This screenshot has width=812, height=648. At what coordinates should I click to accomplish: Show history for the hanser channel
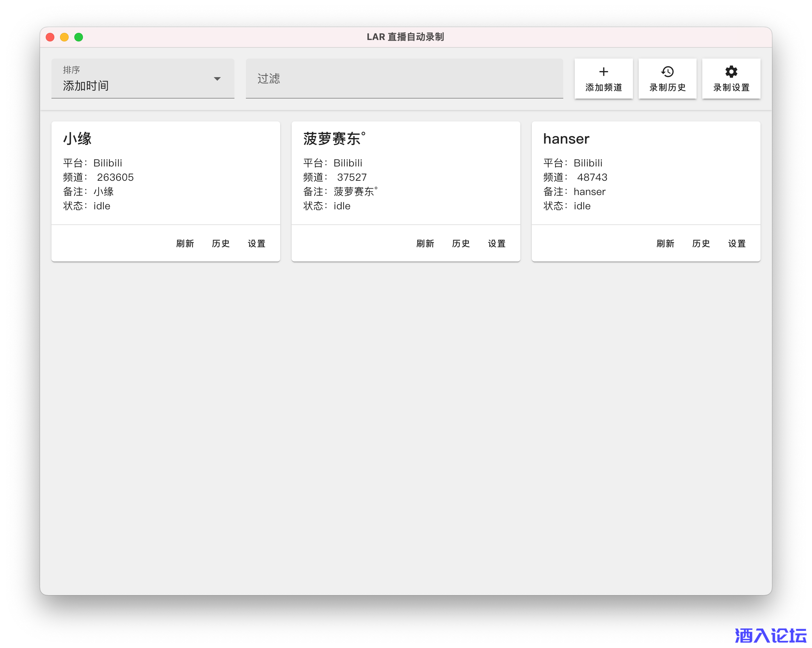click(x=701, y=244)
